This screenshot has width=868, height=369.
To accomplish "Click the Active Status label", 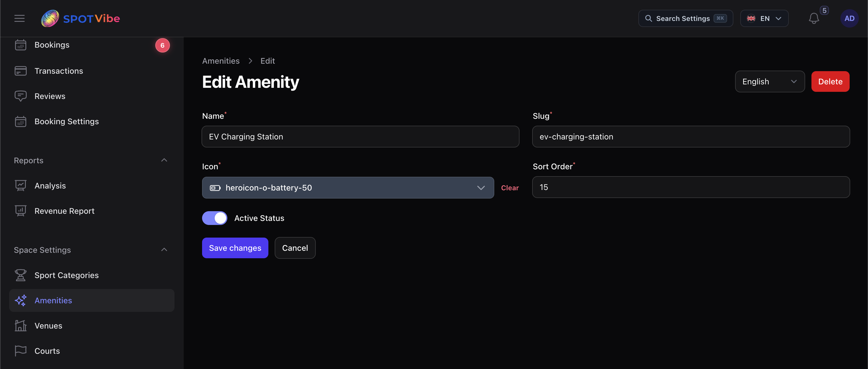I will (259, 218).
